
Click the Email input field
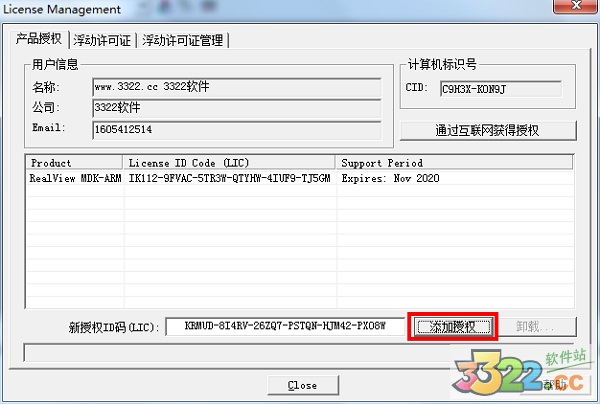pyautogui.click(x=236, y=130)
